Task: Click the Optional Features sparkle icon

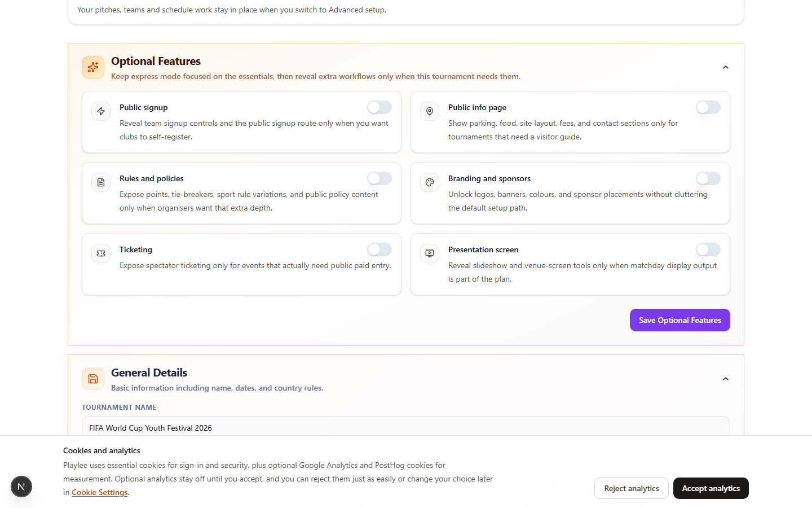Action: click(x=93, y=67)
